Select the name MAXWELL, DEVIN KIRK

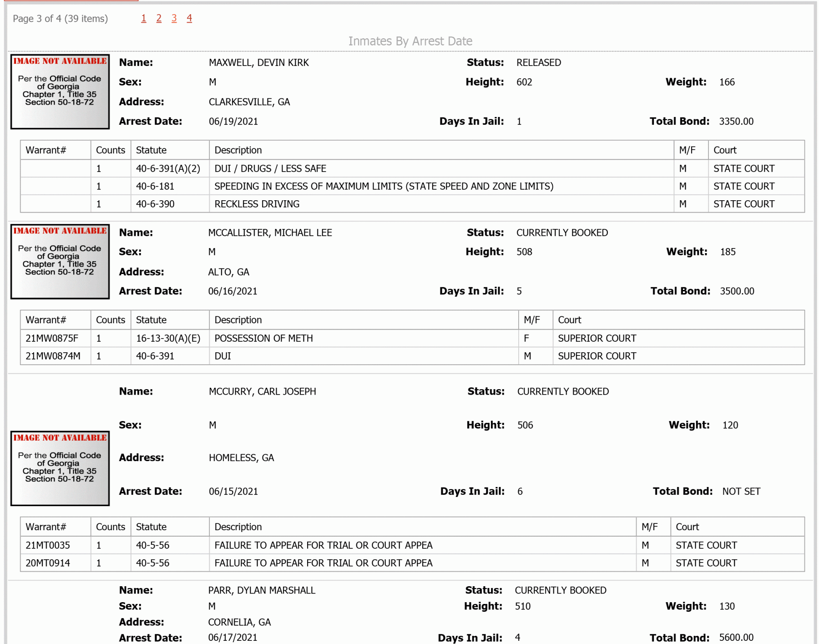[258, 63]
